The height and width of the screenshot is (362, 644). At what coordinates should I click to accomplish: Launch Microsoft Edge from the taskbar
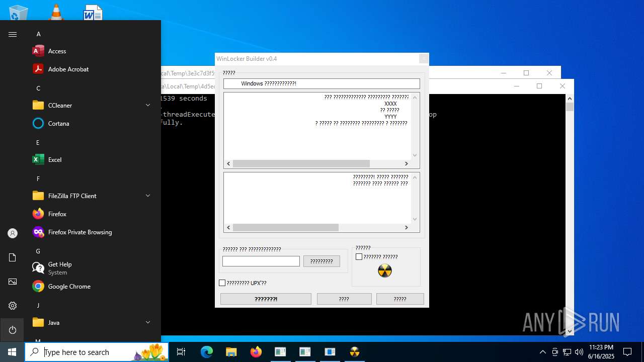(207, 352)
